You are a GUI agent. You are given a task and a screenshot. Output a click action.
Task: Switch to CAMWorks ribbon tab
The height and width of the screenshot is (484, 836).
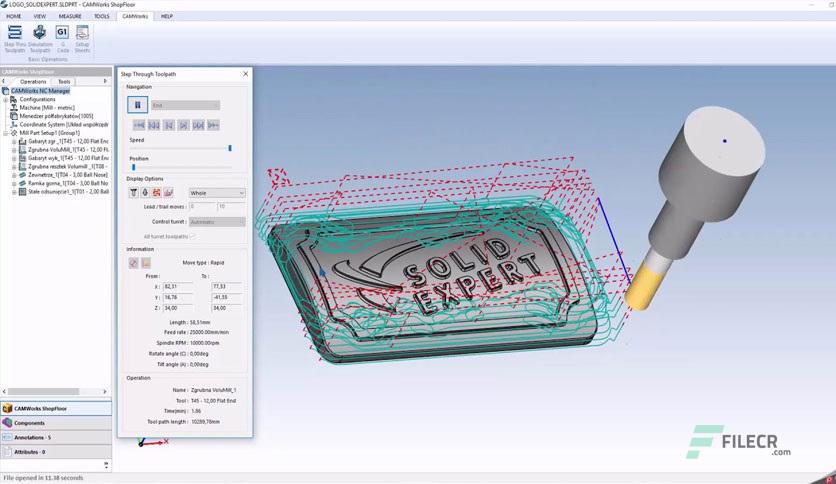point(135,17)
